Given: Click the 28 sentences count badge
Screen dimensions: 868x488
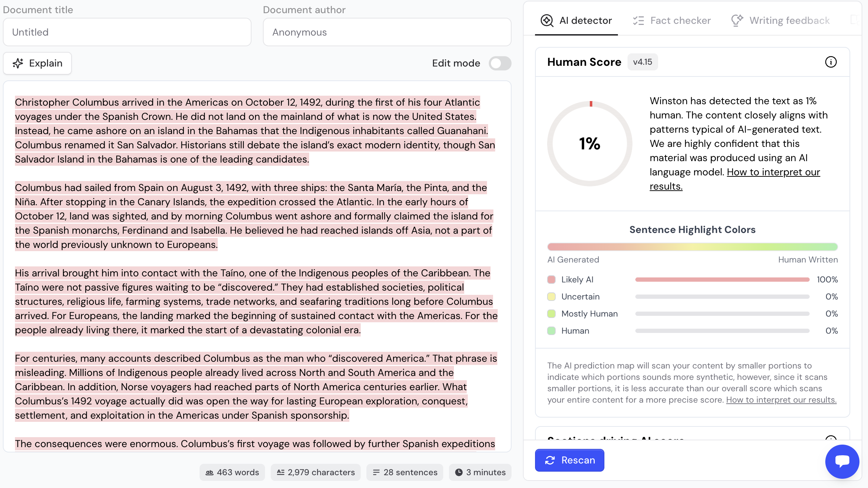Looking at the screenshot, I should pos(405,472).
